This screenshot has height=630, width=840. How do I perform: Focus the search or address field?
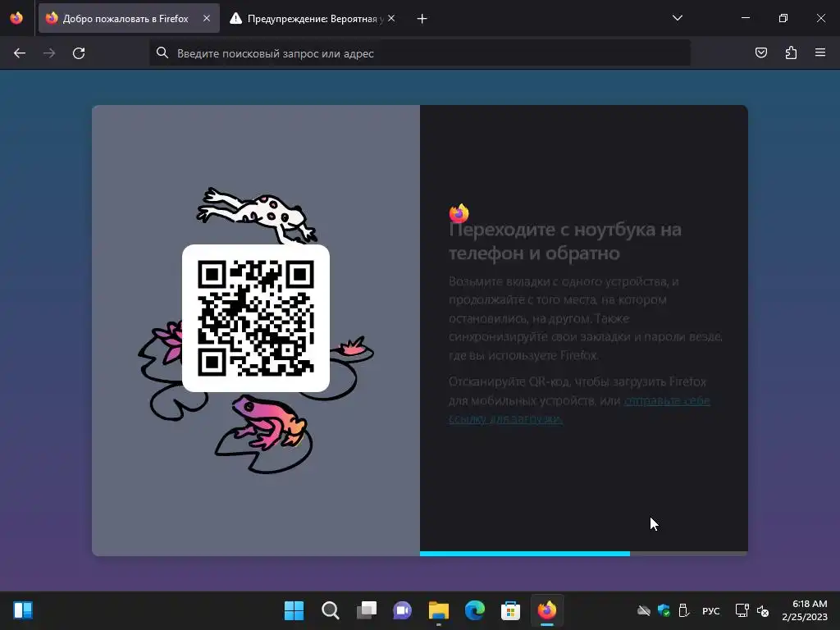(x=420, y=53)
